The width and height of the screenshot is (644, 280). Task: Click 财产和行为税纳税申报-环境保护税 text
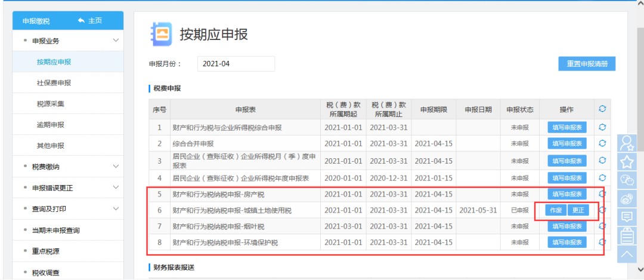pos(225,242)
